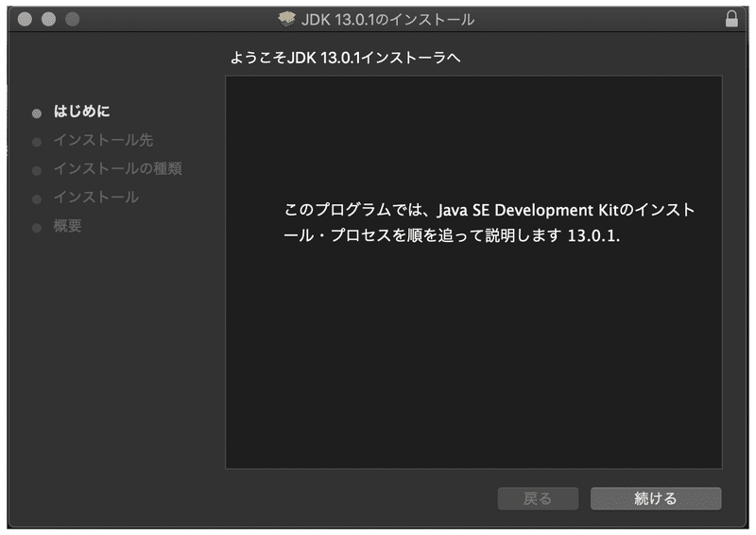Select the インストール先 step in sidebar
The image size is (756, 535).
[x=103, y=140]
